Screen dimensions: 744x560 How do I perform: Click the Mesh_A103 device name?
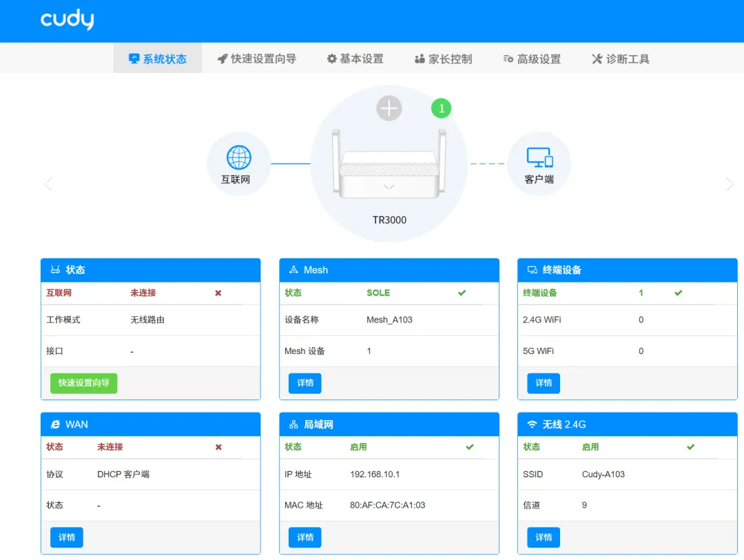point(389,320)
